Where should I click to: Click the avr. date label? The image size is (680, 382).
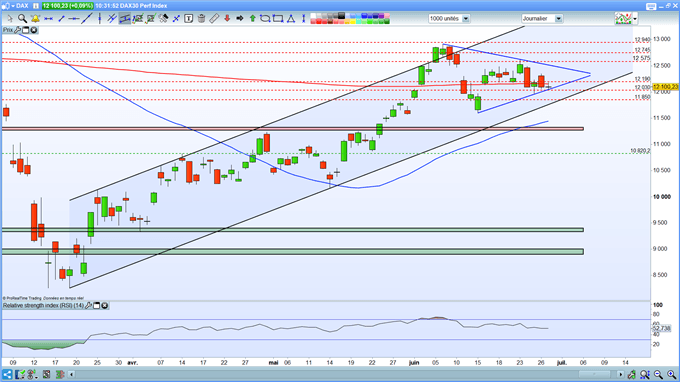(x=132, y=362)
